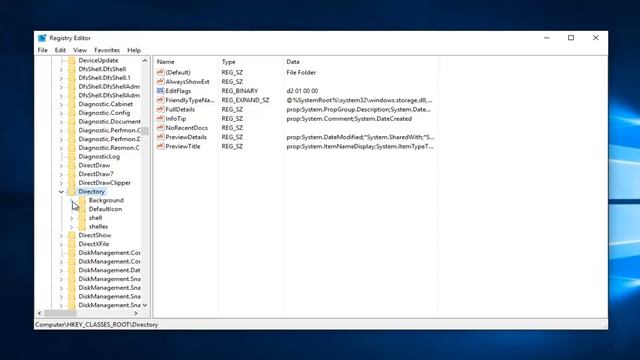
Task: Click the InfoTip data 'prop:System.Comment' cell
Action: 349,118
